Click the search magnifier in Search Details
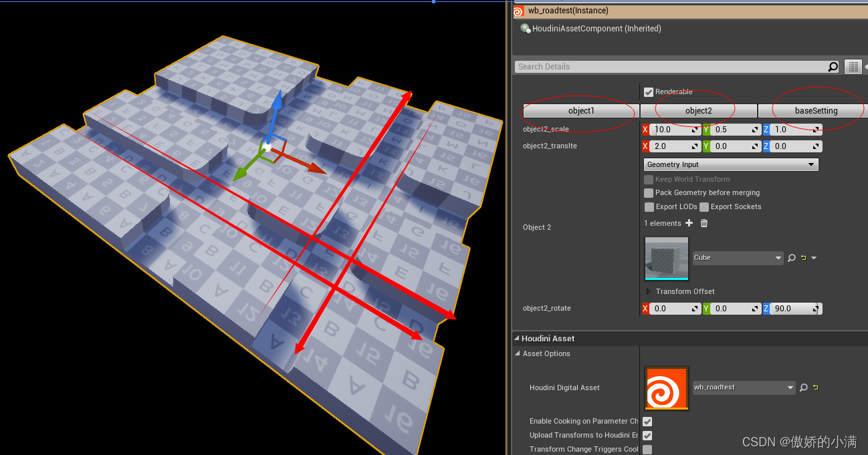The height and width of the screenshot is (455, 868). click(x=833, y=66)
